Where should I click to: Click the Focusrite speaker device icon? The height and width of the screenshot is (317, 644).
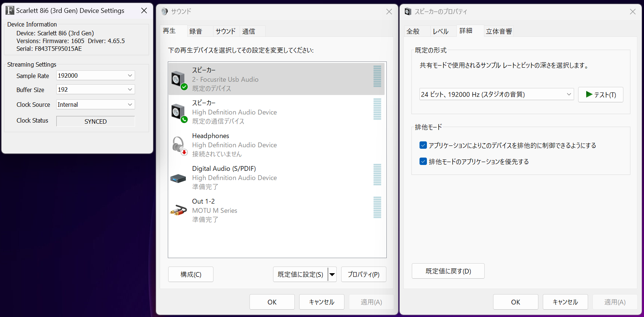[x=179, y=80]
